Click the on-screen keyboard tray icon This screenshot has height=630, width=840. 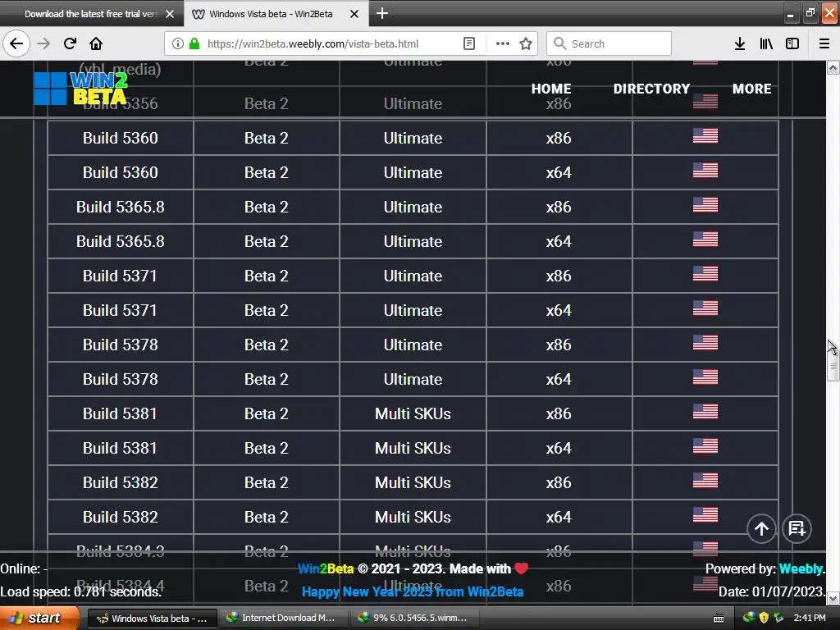(719, 619)
